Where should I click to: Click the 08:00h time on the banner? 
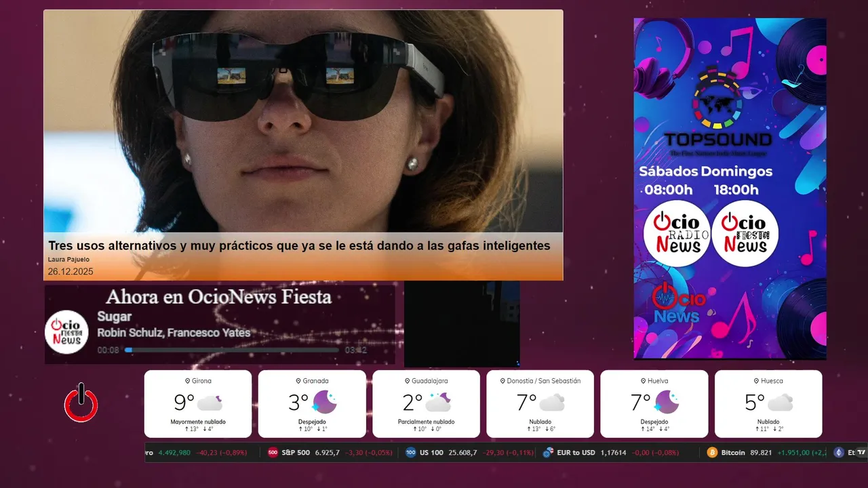(669, 190)
